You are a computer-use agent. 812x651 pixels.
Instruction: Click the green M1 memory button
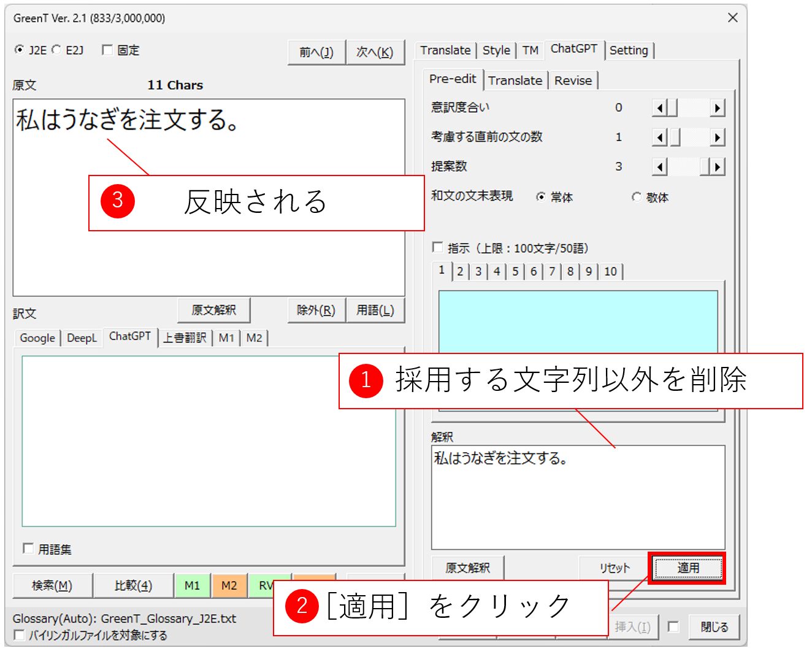click(192, 585)
